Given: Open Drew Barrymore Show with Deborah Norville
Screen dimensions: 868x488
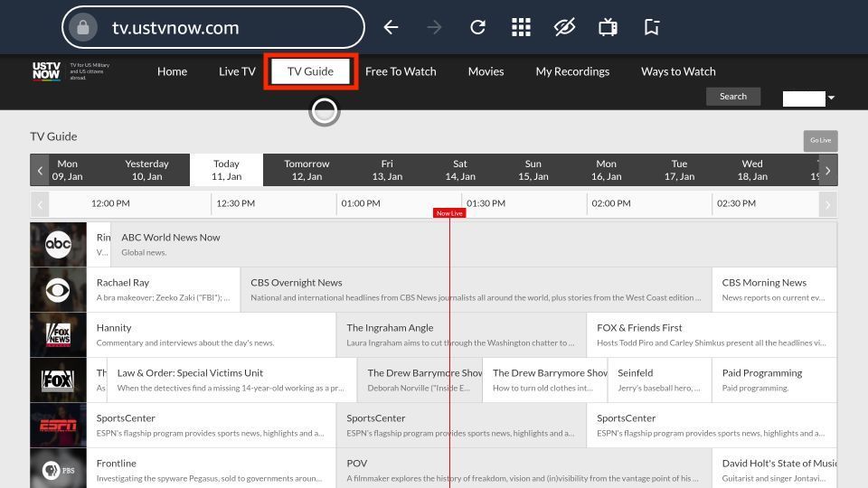Looking at the screenshot, I should 420,380.
